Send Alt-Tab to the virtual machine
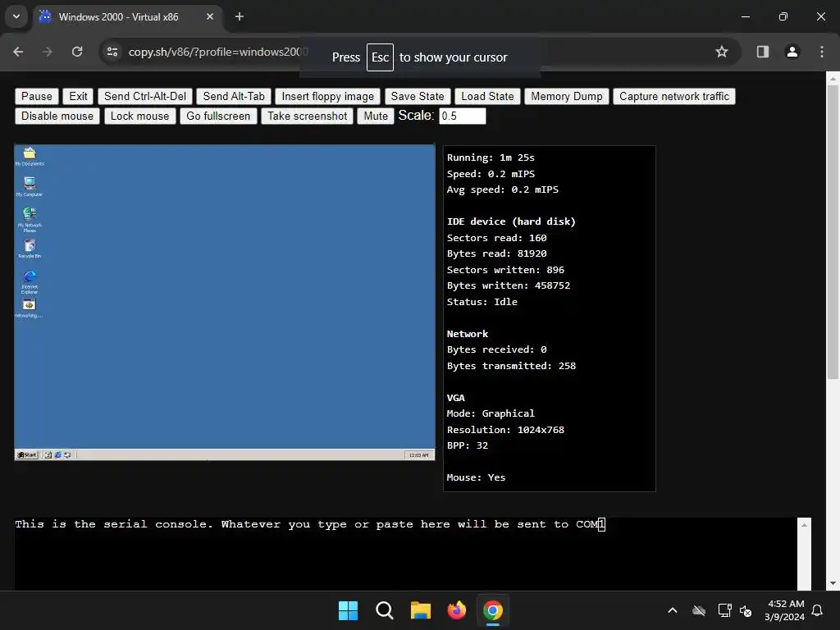 coord(234,97)
